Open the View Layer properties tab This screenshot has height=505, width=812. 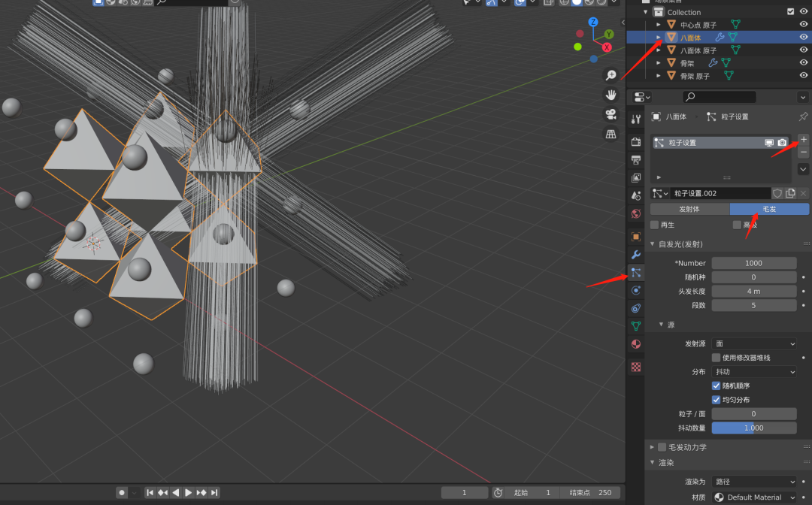(x=636, y=178)
